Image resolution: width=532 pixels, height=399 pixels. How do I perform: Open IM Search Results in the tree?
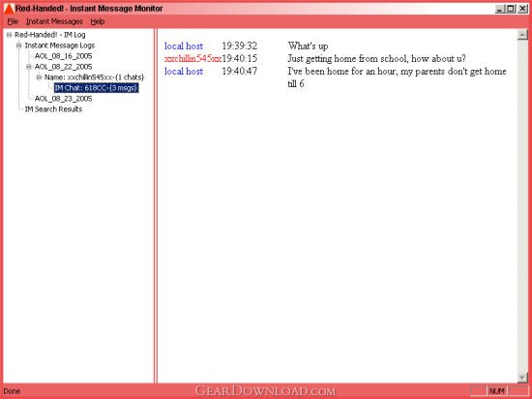click(x=53, y=109)
